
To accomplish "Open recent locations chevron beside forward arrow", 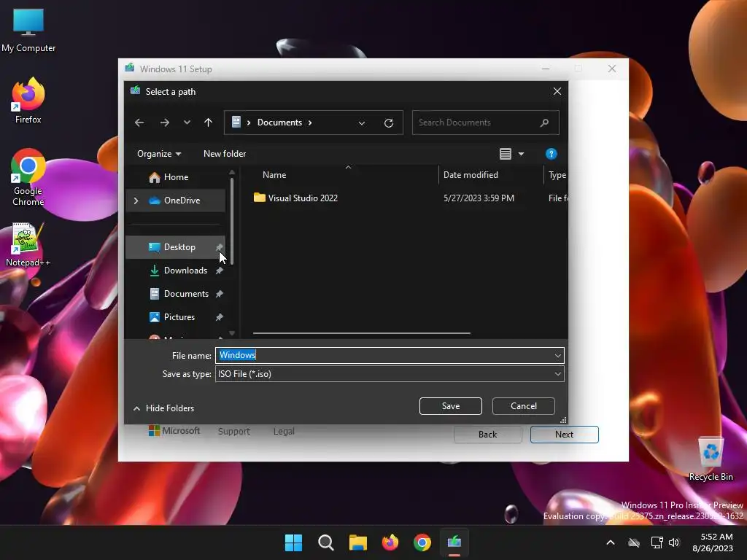I will [187, 122].
